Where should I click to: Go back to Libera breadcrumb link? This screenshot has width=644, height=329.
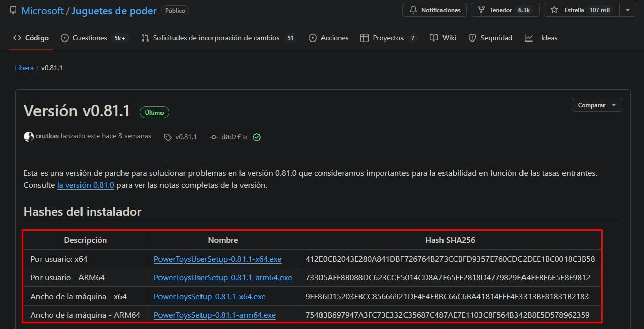pyautogui.click(x=24, y=68)
